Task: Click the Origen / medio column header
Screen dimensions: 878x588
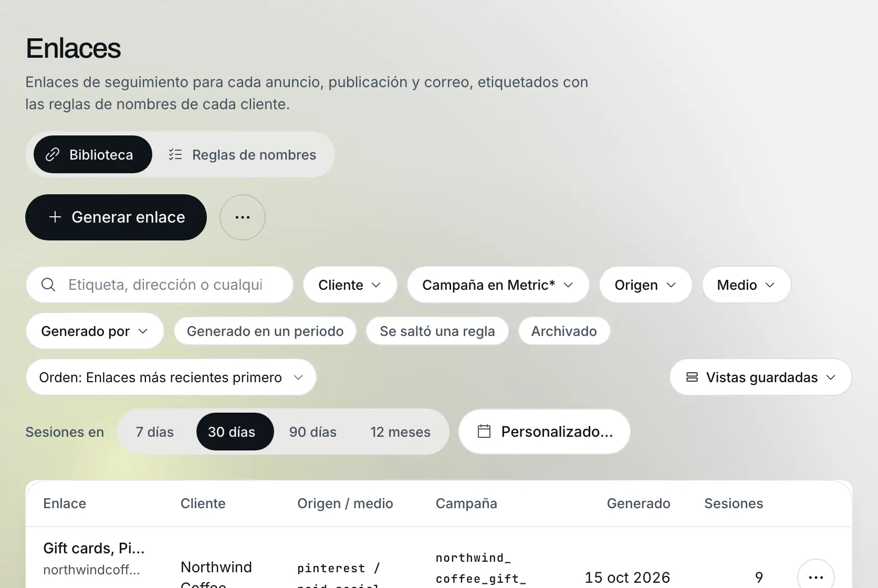Action: click(x=345, y=503)
